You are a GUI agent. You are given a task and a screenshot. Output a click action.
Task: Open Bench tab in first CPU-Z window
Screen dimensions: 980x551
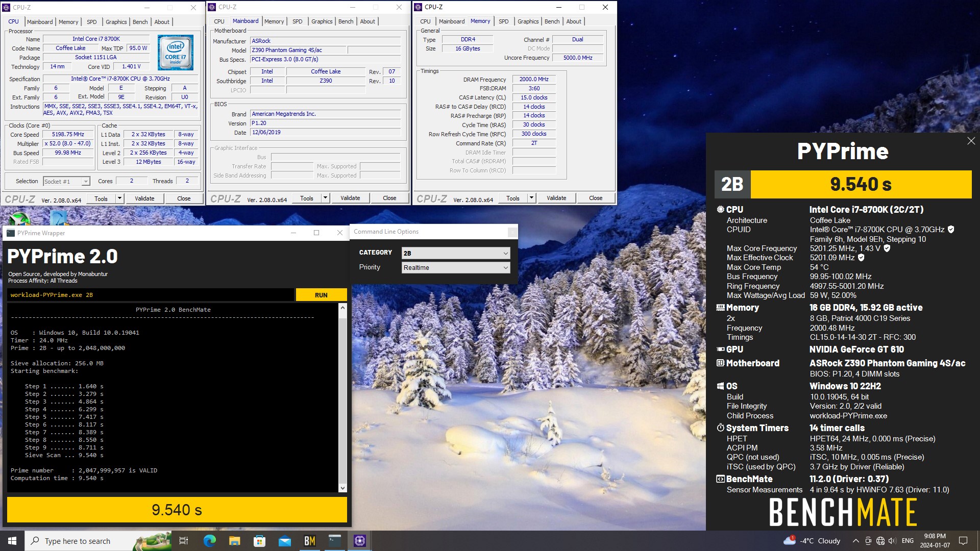point(140,22)
